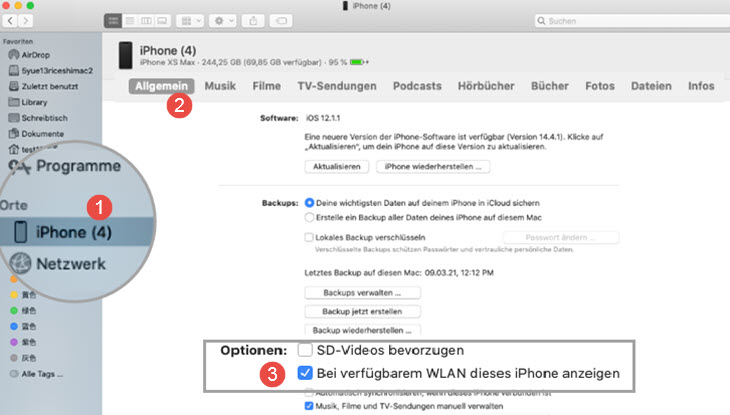730x415 pixels.
Task: Show Alle Tags in the sidebar
Action: [36, 374]
